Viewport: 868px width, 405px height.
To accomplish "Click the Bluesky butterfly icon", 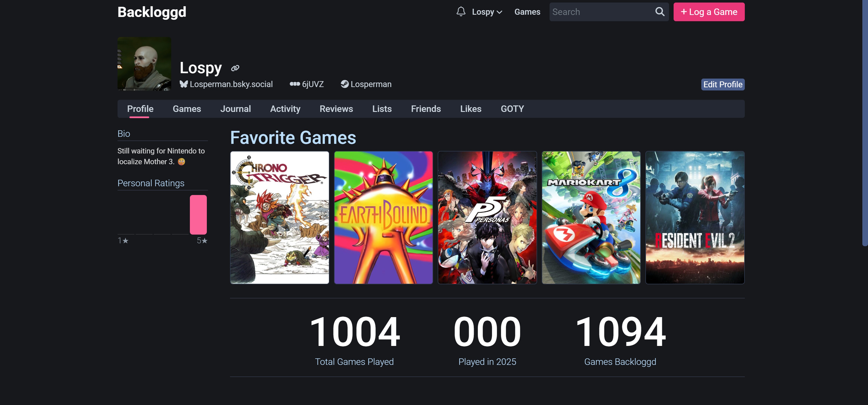I will (184, 84).
